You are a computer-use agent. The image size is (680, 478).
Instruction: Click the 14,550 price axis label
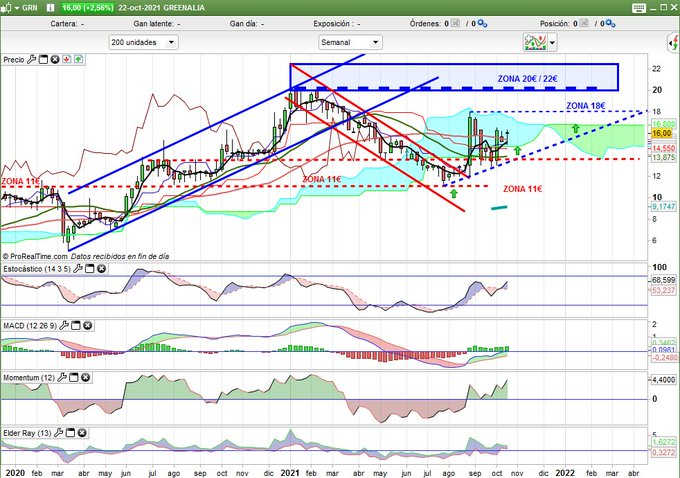[x=664, y=148]
